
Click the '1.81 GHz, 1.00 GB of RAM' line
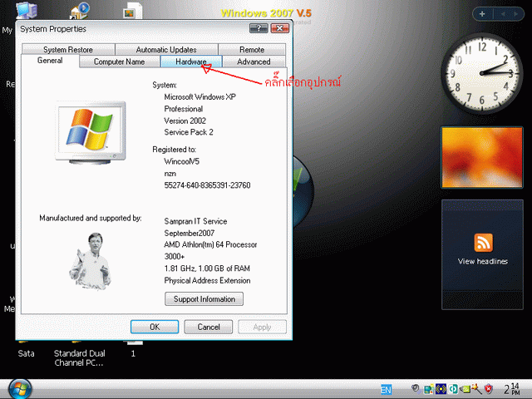[207, 268]
